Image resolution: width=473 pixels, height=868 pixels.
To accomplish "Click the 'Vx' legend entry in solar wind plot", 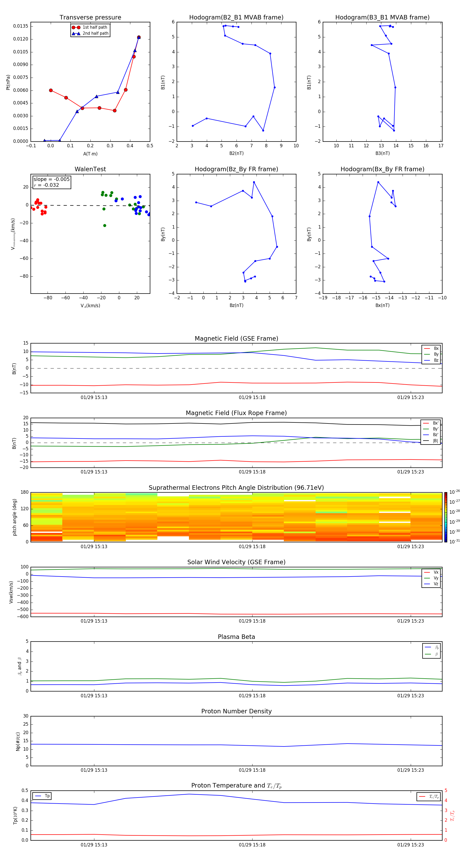I will pyautogui.click(x=431, y=573).
